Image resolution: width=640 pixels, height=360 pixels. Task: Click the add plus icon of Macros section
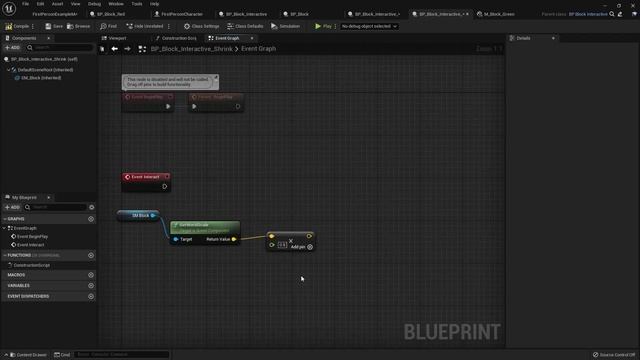click(91, 275)
